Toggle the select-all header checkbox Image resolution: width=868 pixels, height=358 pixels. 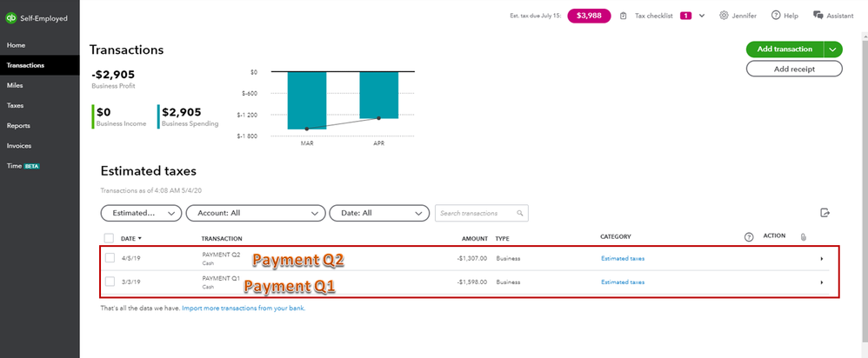109,238
